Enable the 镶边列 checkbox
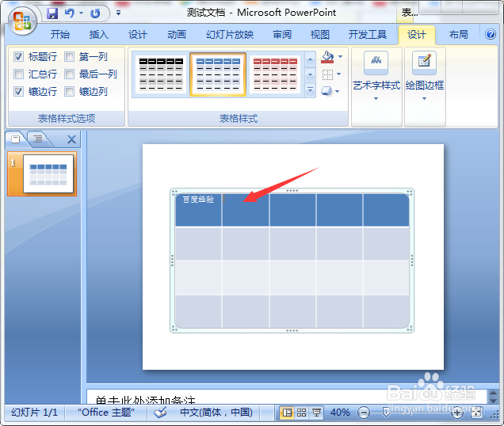Screen dimensions: 504x426 [x=69, y=92]
